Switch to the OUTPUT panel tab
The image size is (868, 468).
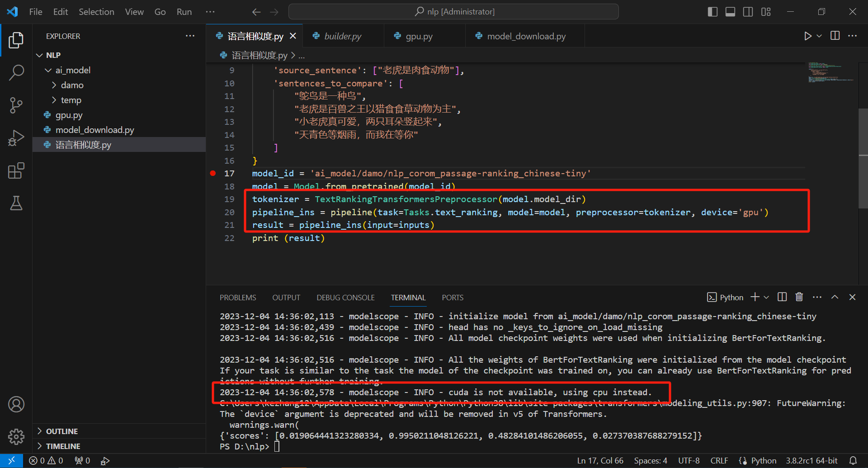pos(286,298)
